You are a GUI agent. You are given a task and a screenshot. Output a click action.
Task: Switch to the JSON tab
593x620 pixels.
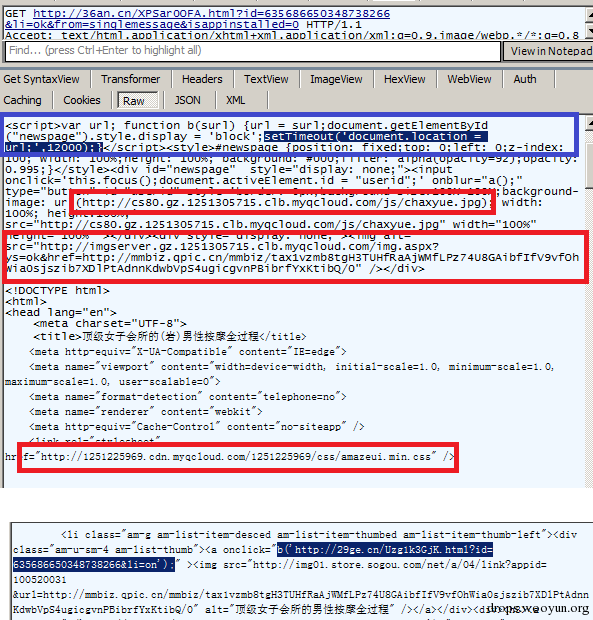coord(187,100)
